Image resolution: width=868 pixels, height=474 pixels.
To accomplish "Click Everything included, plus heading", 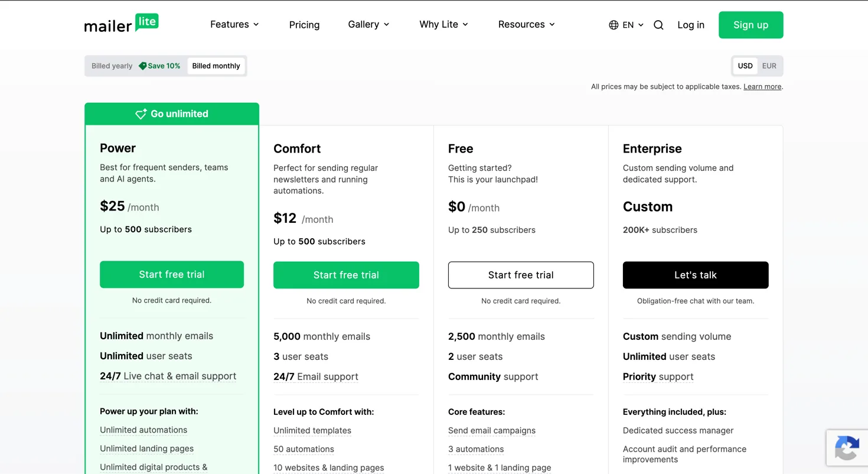I will coord(674,412).
